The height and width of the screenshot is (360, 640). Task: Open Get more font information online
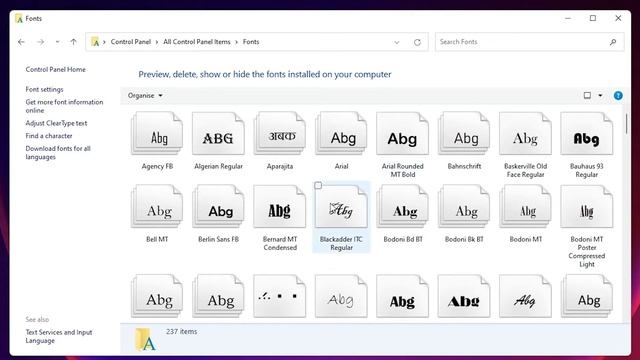pyautogui.click(x=64, y=106)
